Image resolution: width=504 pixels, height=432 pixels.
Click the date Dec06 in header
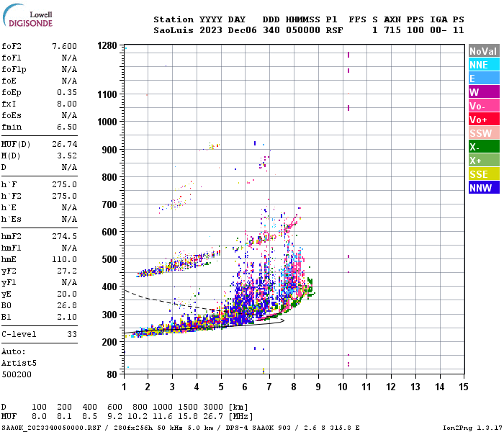pyautogui.click(x=243, y=30)
